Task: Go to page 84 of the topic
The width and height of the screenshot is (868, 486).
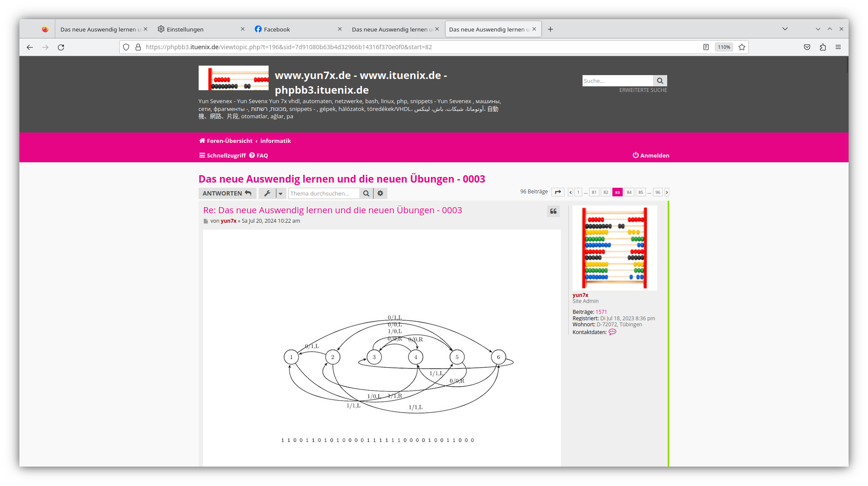Action: [629, 192]
